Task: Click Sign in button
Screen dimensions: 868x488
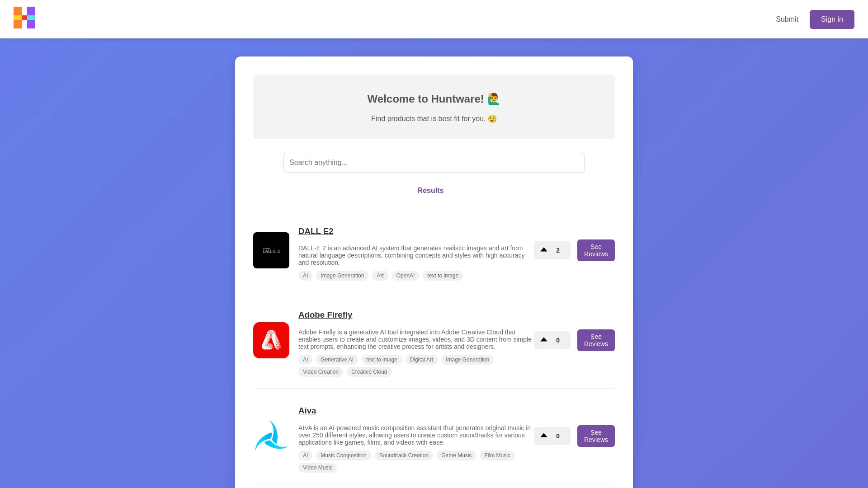Action: [x=832, y=19]
